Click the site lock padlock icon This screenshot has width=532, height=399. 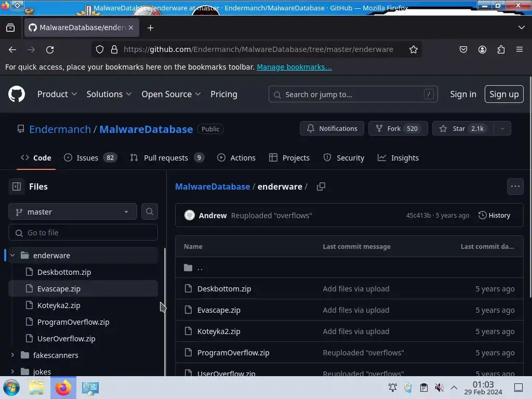pyautogui.click(x=114, y=49)
